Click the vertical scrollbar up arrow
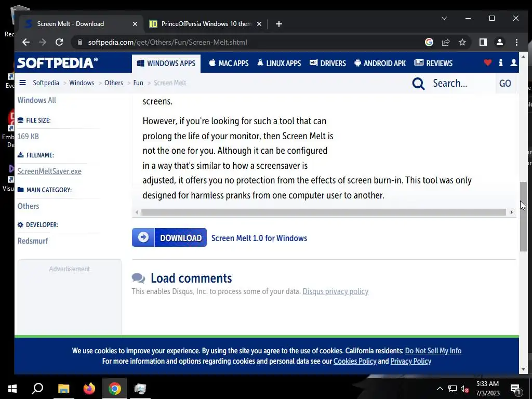Image resolution: width=532 pixels, height=399 pixels. click(523, 57)
